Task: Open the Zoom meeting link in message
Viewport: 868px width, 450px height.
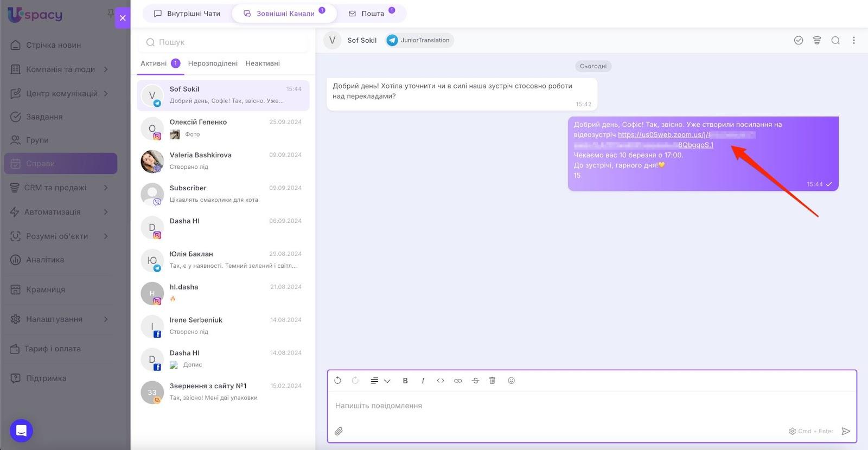Action: [665, 140]
